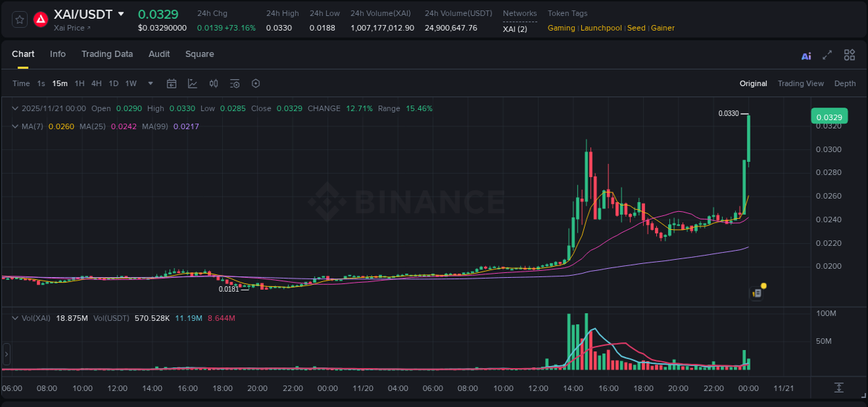Image resolution: width=868 pixels, height=407 pixels.
Task: Switch chart to Trading View mode
Action: tap(800, 83)
